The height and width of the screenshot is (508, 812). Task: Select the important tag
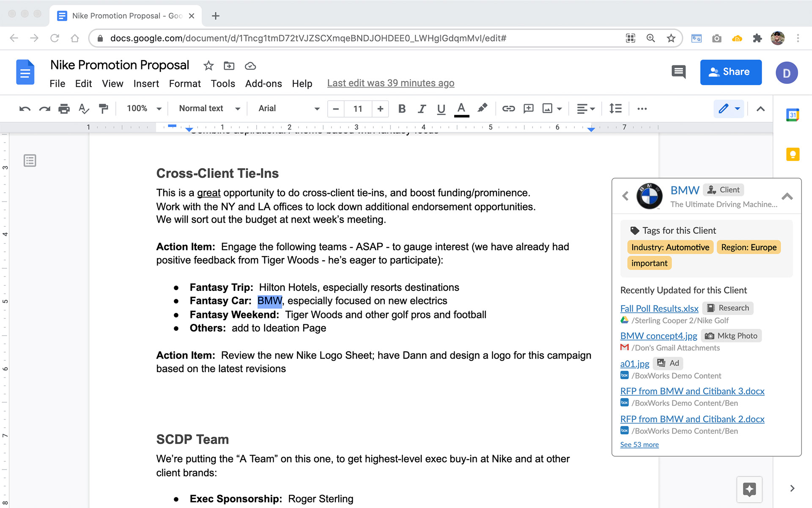click(x=649, y=263)
